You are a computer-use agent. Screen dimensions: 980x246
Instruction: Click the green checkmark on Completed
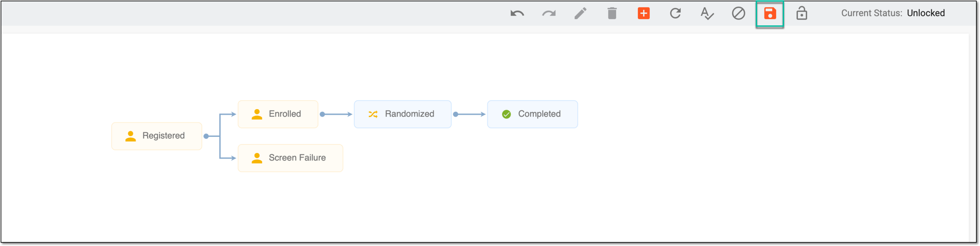(506, 114)
